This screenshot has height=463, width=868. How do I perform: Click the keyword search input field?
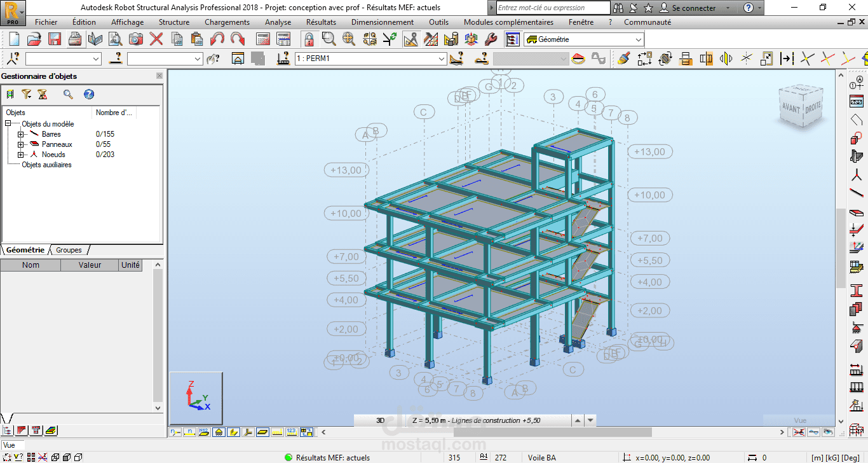553,8
